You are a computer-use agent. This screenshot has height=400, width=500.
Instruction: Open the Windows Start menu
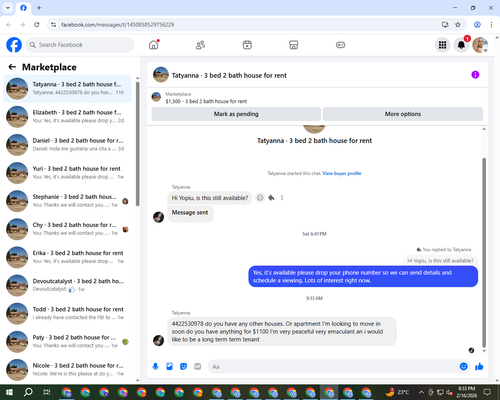9,392
